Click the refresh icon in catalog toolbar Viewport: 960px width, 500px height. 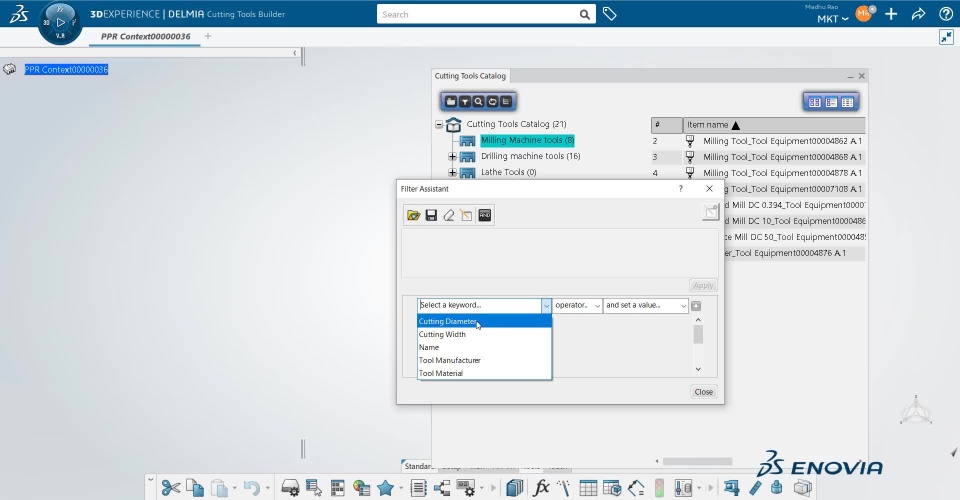pos(492,102)
